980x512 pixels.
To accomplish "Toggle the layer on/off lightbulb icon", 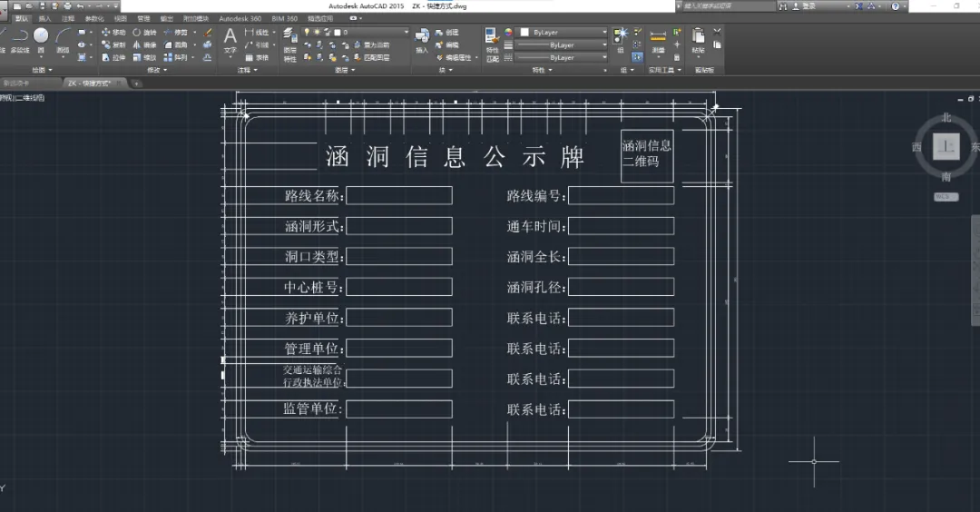I will coord(307,32).
